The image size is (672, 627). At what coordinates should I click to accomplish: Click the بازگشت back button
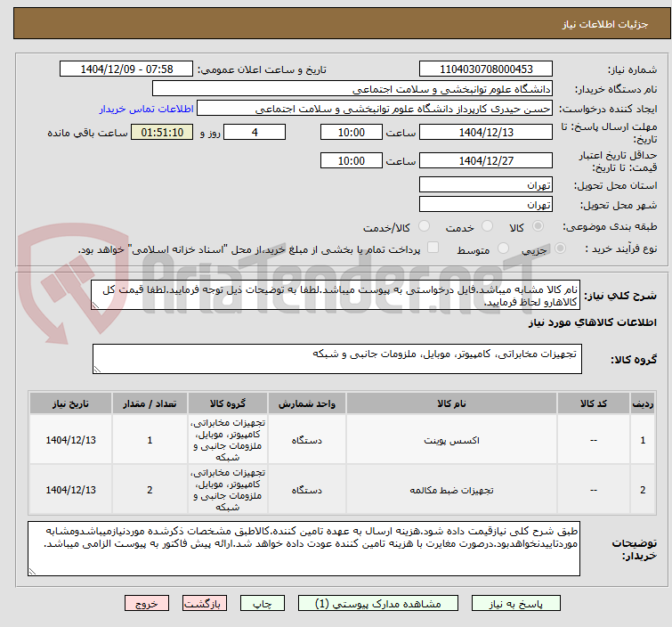point(205,604)
